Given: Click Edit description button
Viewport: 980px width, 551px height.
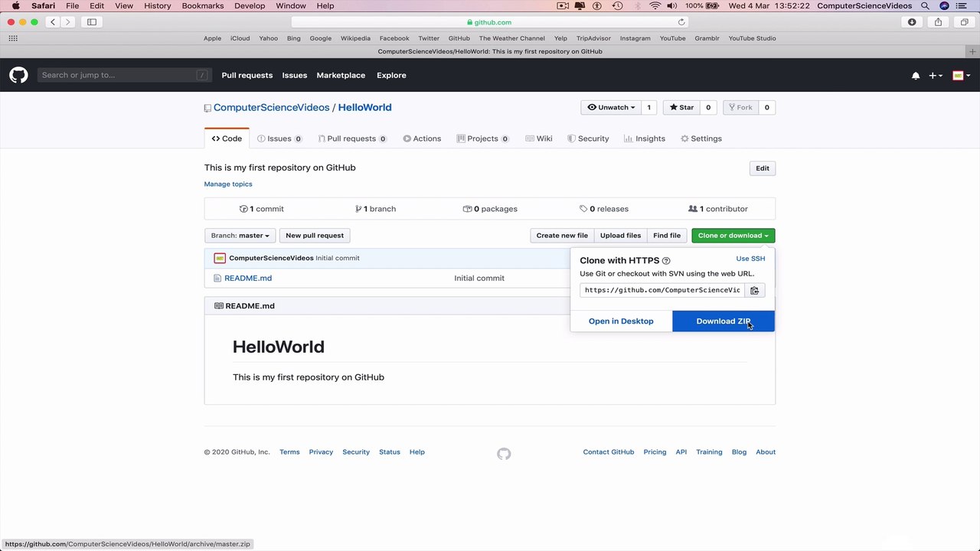Looking at the screenshot, I should click(x=763, y=168).
